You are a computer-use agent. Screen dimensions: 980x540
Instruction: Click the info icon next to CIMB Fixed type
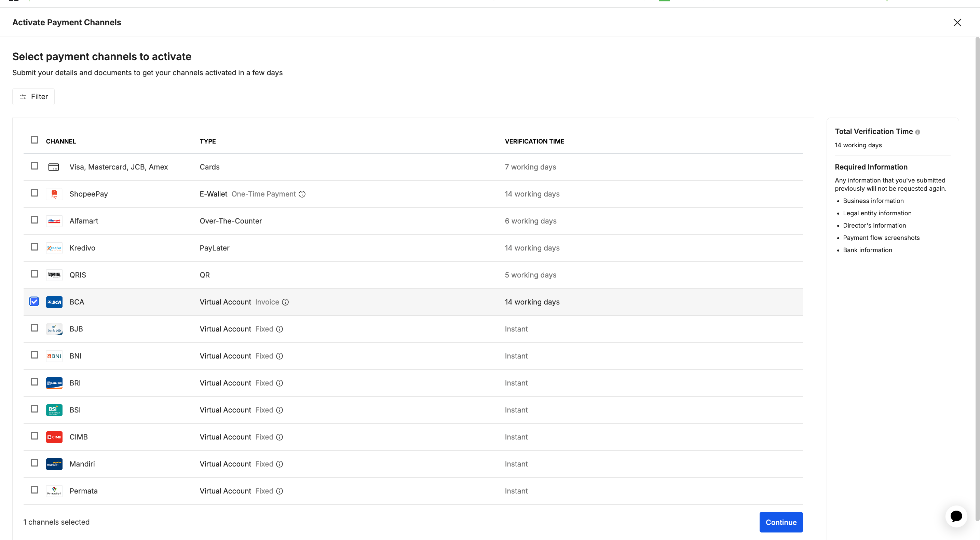point(280,437)
